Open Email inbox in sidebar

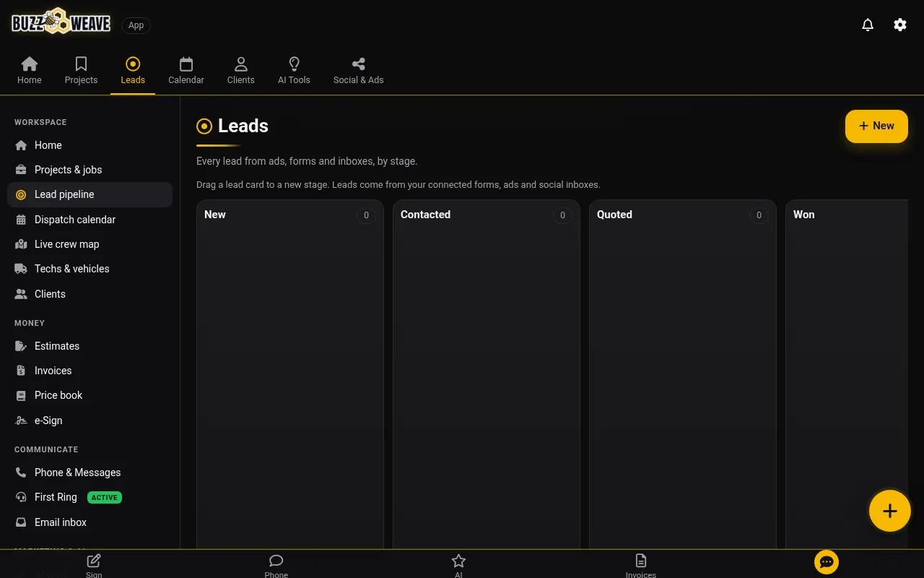coord(90,522)
